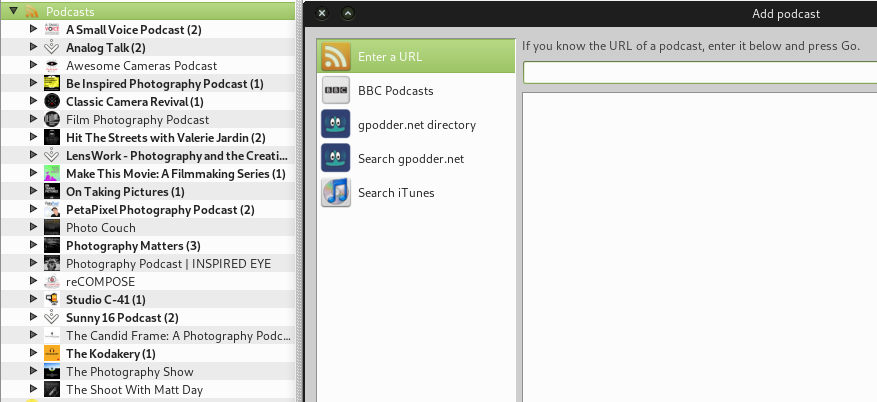Select Photography Podcast | INSPIRED EYE
This screenshot has width=877, height=402.
click(168, 263)
